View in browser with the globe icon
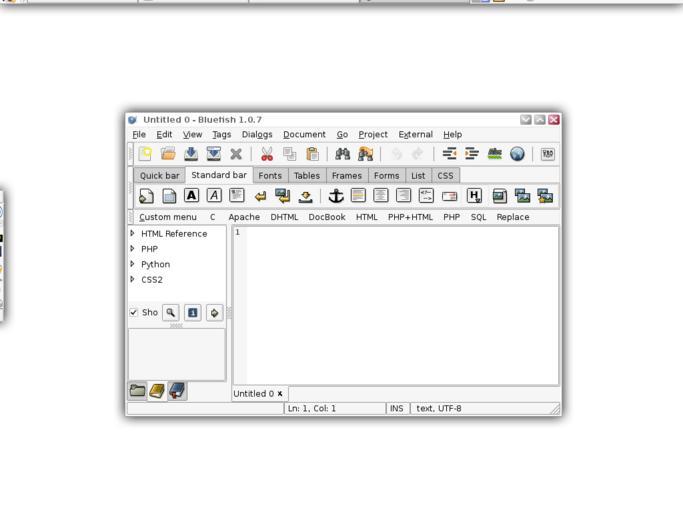 click(x=517, y=154)
